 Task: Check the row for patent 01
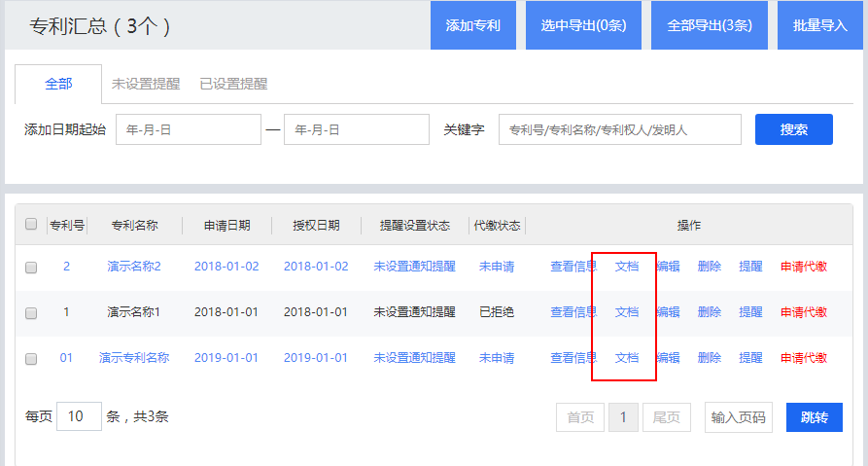[31, 359]
